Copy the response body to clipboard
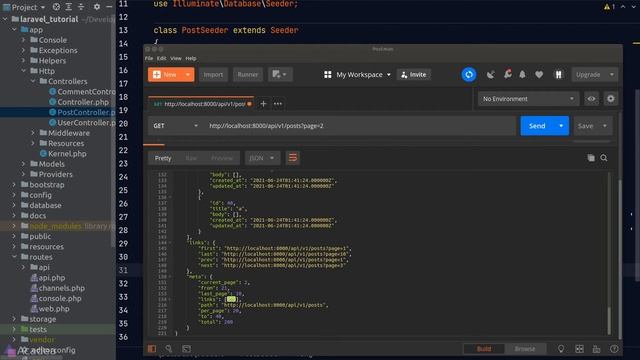Image resolution: width=640 pixels, height=360 pixels. coord(591,158)
